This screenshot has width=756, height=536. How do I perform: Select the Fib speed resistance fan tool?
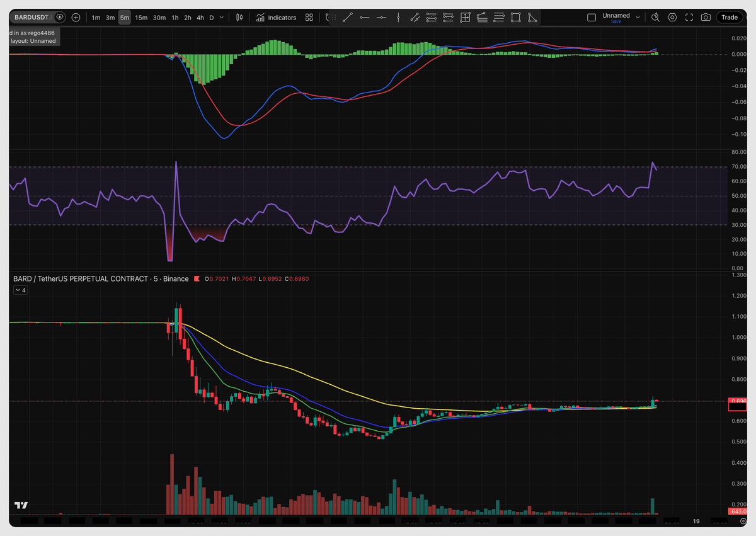[x=481, y=18]
